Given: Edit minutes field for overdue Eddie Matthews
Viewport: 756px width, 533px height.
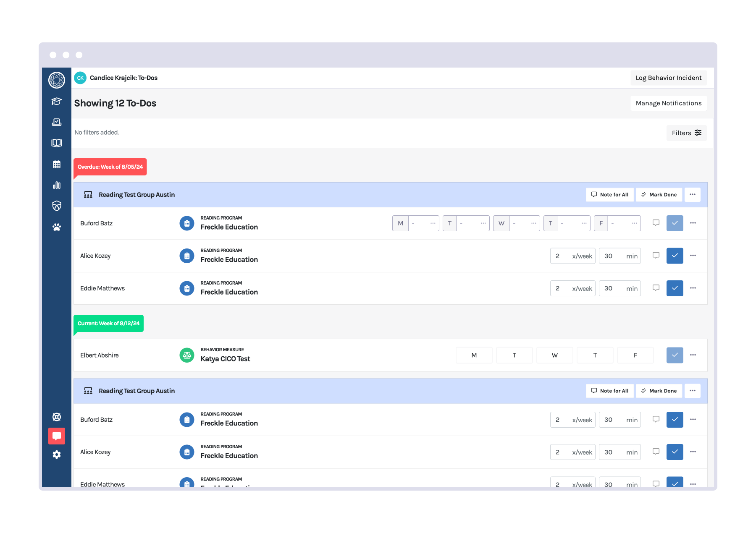Looking at the screenshot, I should tap(620, 288).
